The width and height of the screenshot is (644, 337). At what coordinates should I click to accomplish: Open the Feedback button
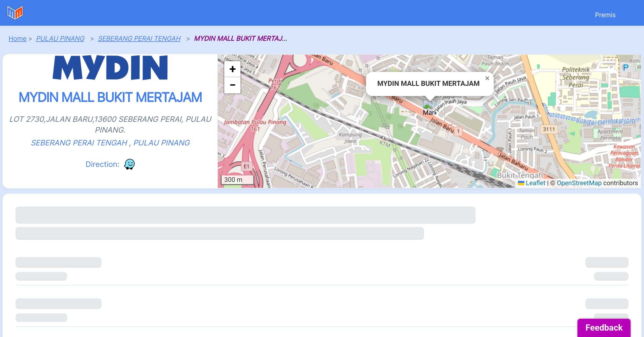point(604,327)
